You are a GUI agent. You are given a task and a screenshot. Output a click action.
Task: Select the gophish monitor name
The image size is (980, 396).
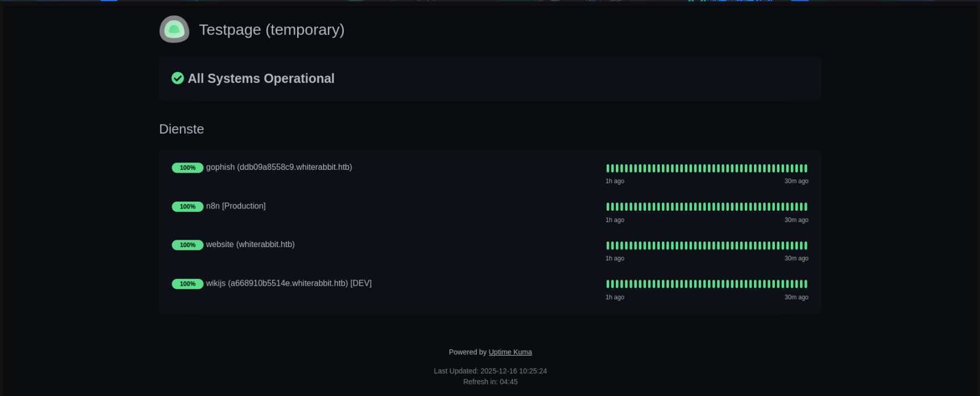click(x=279, y=167)
